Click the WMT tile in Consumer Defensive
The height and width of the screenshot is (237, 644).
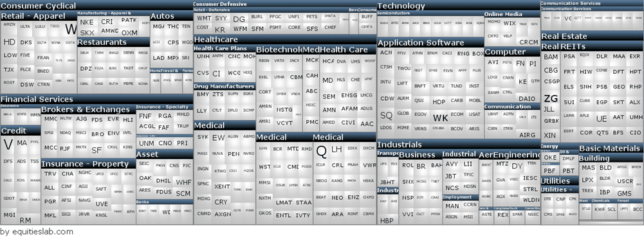click(x=204, y=19)
